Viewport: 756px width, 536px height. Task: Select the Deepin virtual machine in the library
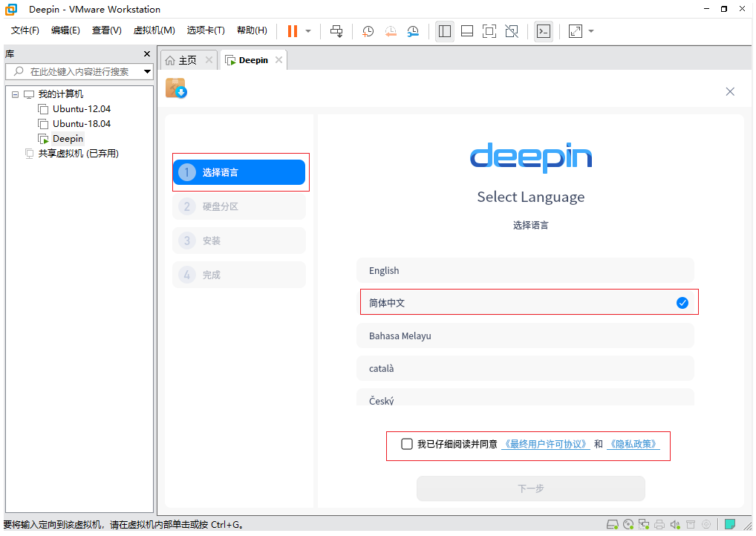[68, 139]
